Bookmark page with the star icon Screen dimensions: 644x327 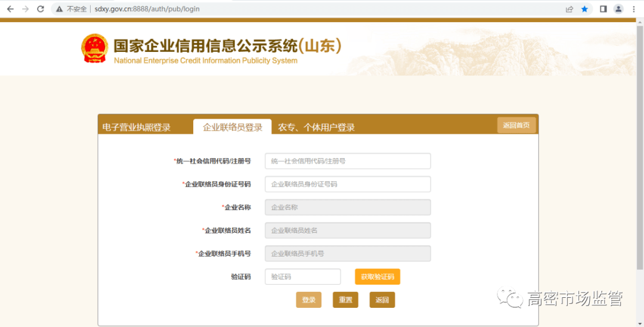pos(585,9)
